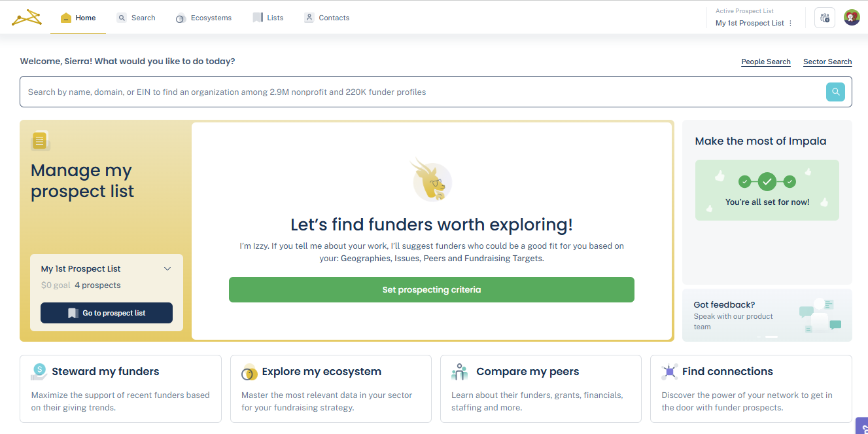Click the Find connections network icon
This screenshot has width=868, height=434.
click(x=670, y=372)
